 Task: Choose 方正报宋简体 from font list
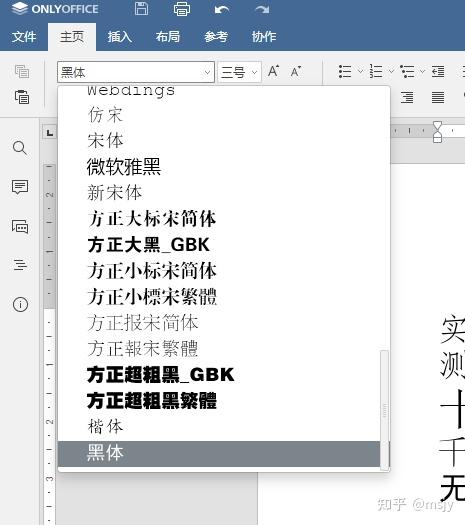219,322
